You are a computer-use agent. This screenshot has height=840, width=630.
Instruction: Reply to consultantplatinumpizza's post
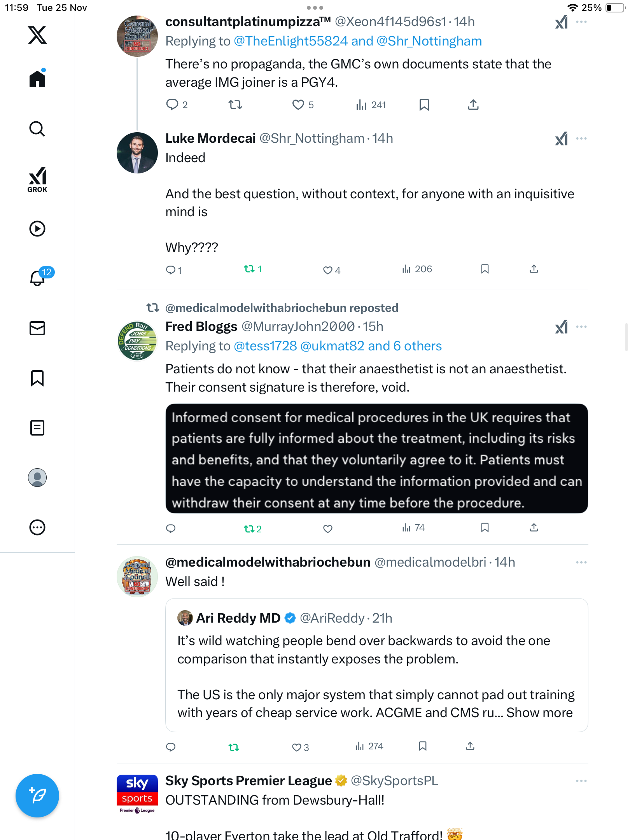[172, 105]
